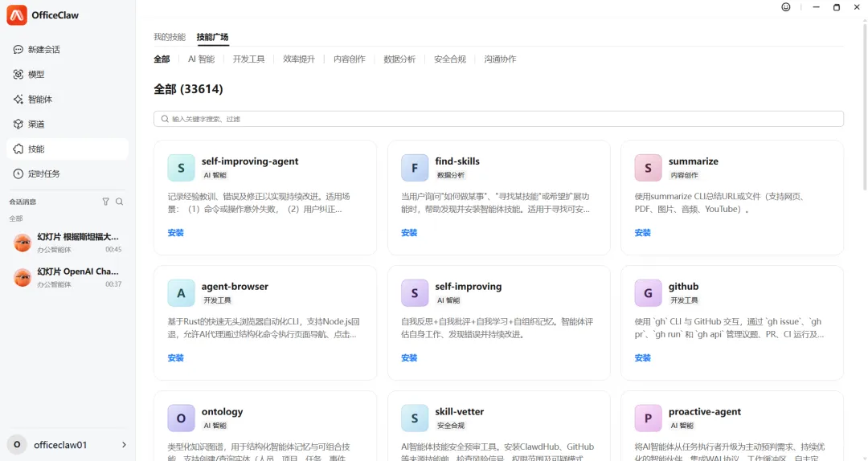
Task: Expand the officeclaw01 account menu chevron
Action: pos(124,445)
